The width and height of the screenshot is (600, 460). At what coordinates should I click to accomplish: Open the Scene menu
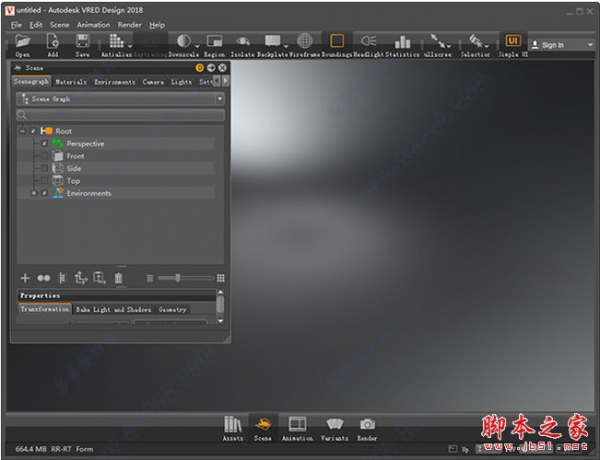coord(59,25)
